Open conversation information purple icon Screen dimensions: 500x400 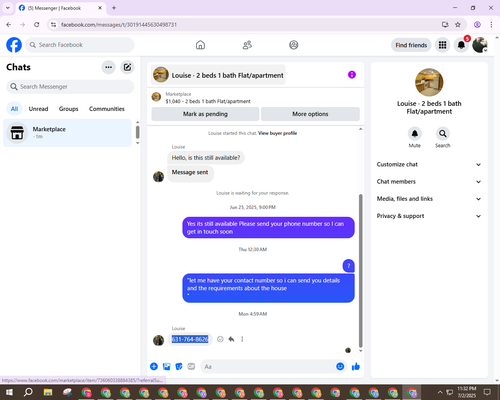(352, 75)
